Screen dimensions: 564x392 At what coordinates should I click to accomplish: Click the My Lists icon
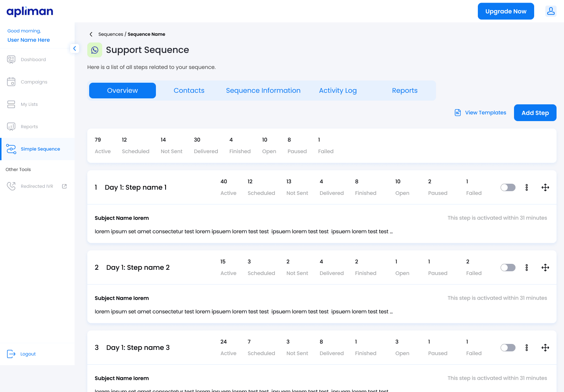coord(11,104)
